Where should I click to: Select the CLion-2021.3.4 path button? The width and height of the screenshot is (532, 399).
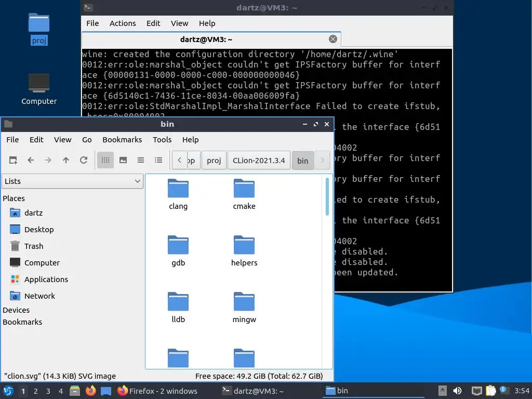point(259,160)
